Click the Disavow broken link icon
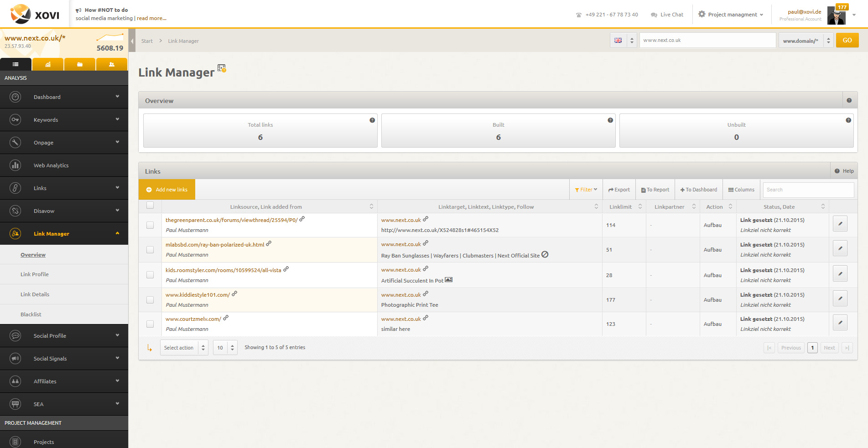The height and width of the screenshot is (448, 868). (x=16, y=211)
